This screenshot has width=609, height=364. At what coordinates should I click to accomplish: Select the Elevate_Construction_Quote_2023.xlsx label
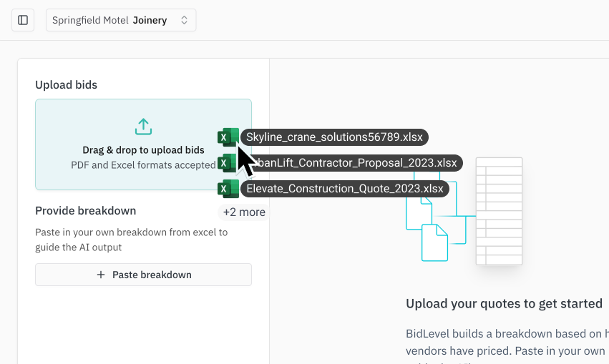tap(344, 189)
